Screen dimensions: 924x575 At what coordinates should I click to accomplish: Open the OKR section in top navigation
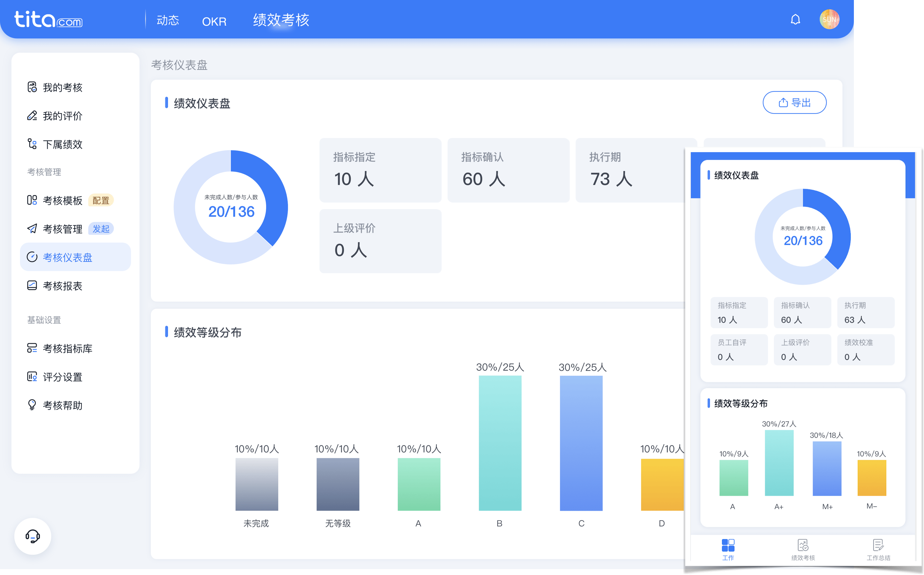pos(214,22)
